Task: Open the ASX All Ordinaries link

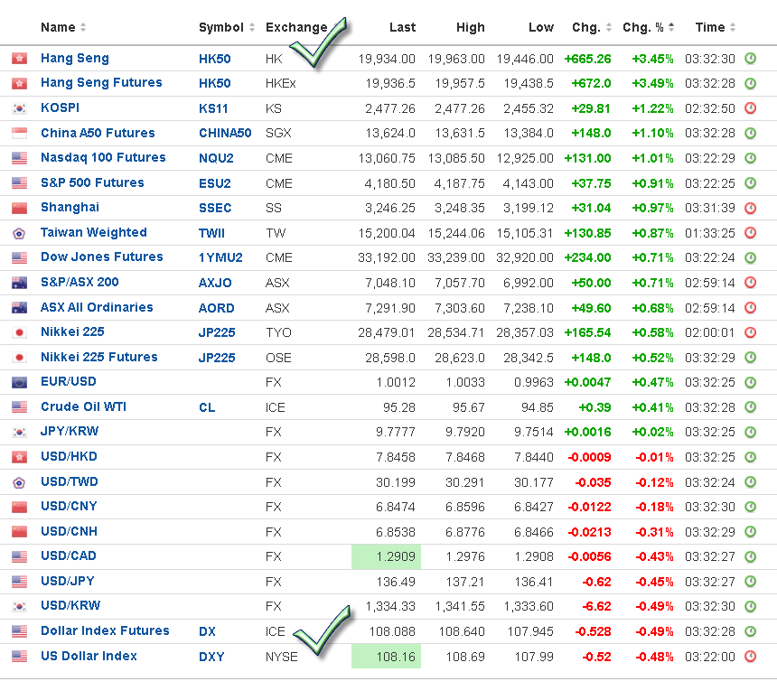Action: (x=97, y=308)
